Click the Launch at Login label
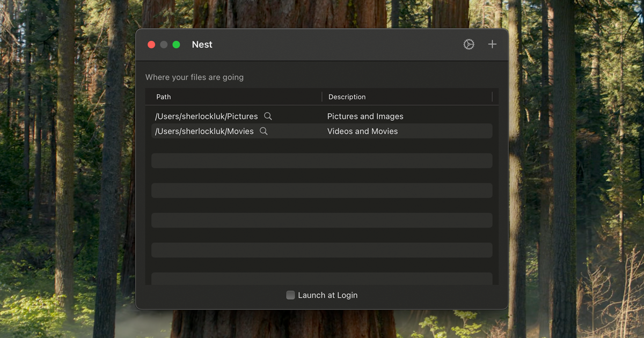Viewport: 644px width, 338px height. click(x=327, y=295)
